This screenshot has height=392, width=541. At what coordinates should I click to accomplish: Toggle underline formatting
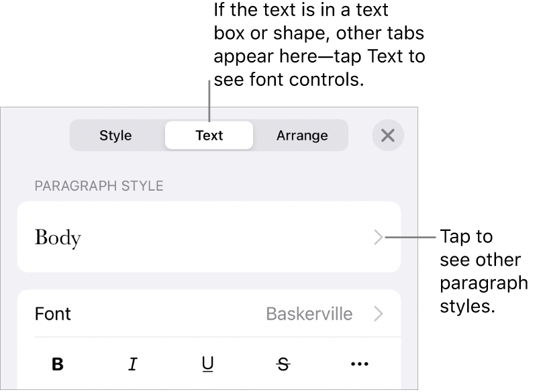tap(207, 364)
